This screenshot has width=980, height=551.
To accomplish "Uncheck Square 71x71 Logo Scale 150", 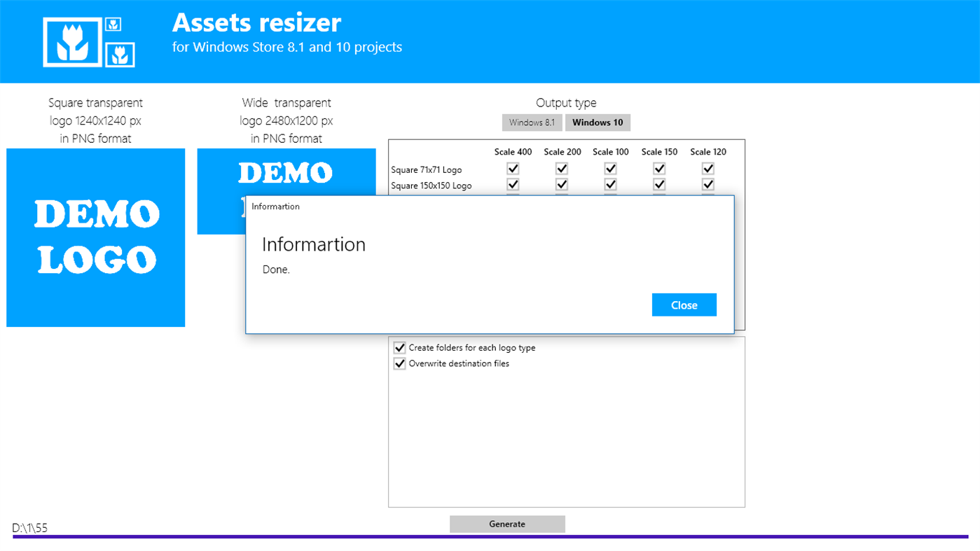I will tap(659, 169).
